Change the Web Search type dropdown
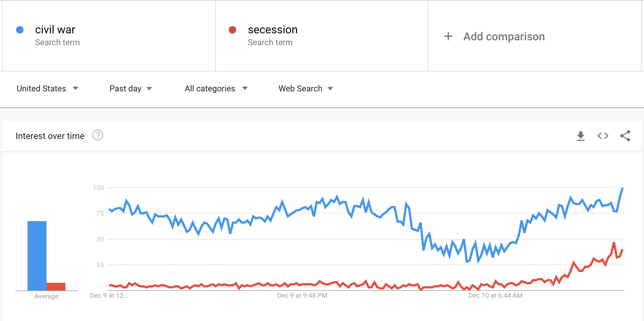 click(305, 89)
